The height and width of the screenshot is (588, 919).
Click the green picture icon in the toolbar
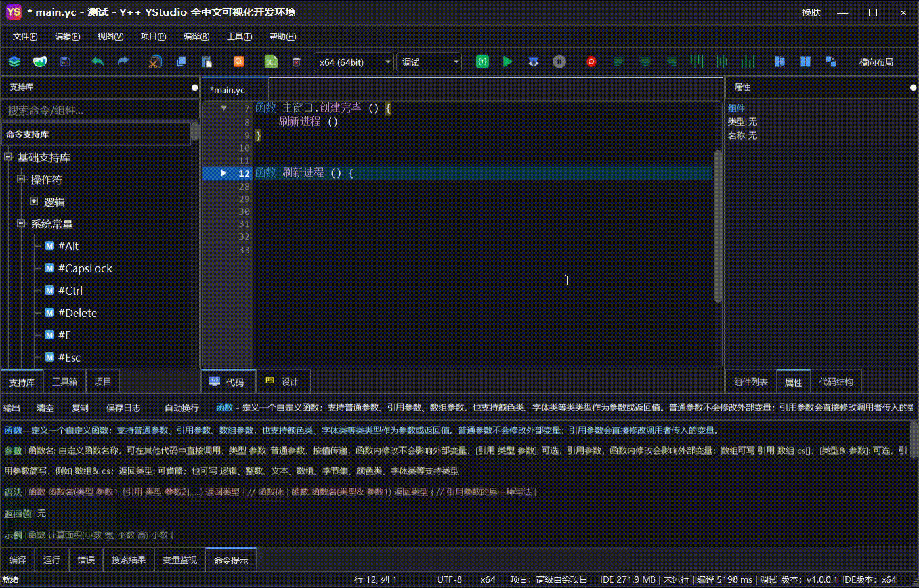[40, 62]
